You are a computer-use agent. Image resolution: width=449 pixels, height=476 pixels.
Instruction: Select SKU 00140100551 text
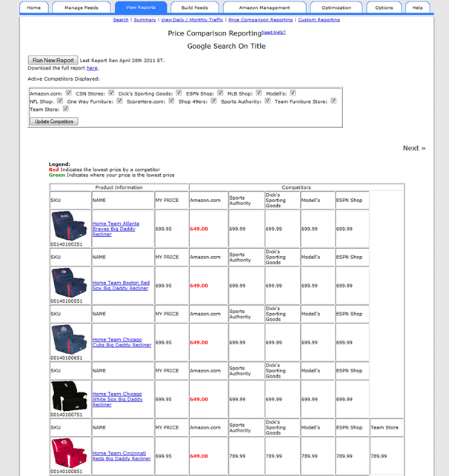click(x=66, y=301)
